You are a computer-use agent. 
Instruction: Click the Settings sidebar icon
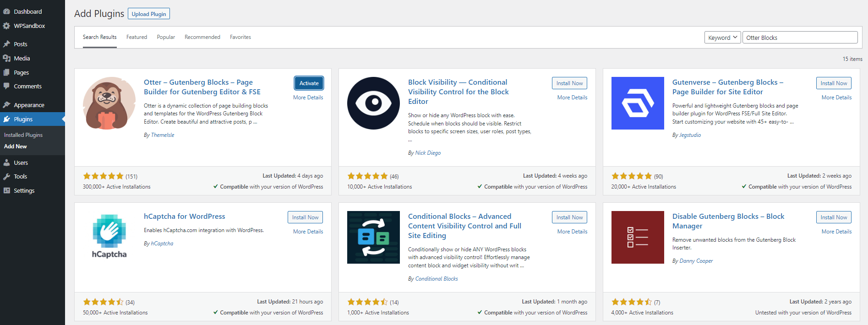tap(6, 190)
